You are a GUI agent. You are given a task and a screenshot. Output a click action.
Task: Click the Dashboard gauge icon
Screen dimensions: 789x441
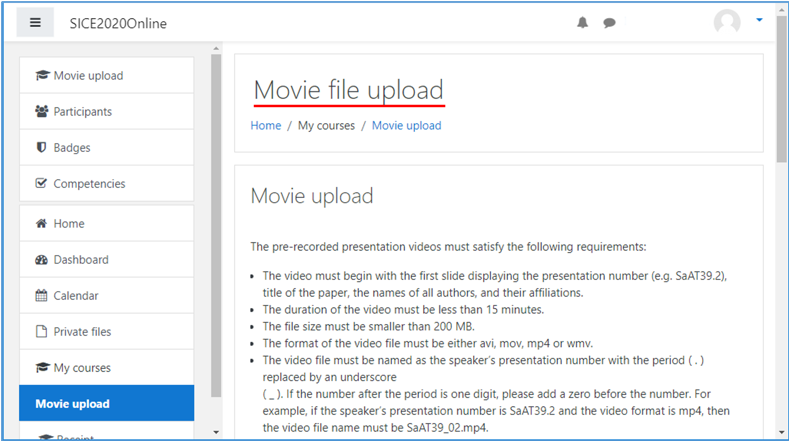click(x=41, y=260)
